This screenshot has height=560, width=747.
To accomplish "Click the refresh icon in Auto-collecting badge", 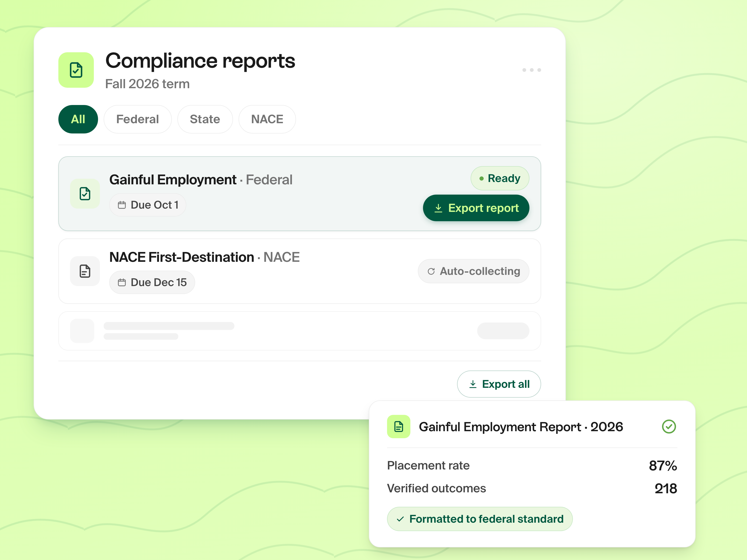I will click(x=431, y=271).
